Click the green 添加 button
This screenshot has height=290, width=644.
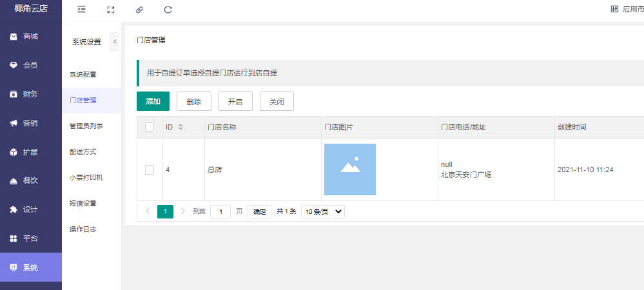(x=153, y=101)
